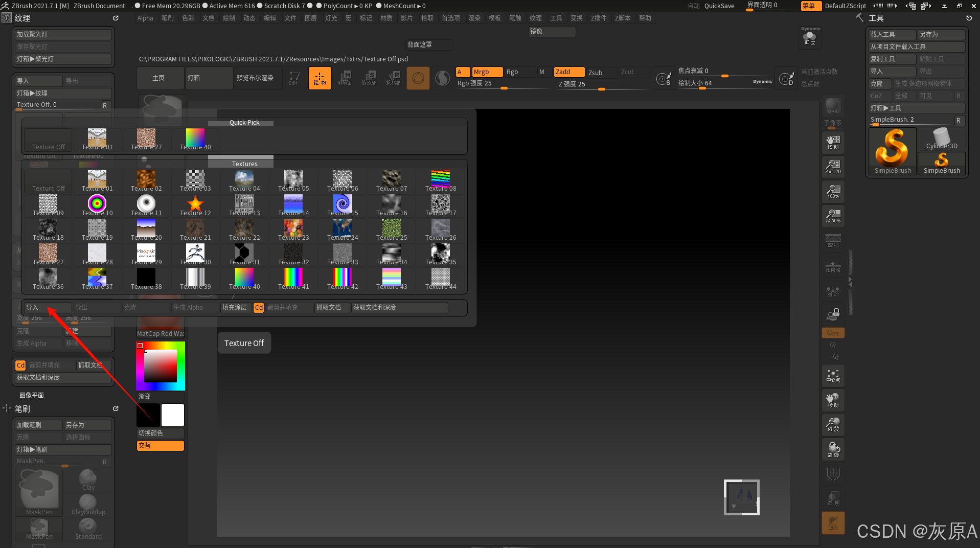Viewport: 980px width, 548px height.
Task: Click 载入工具 Load Tool button
Action: [893, 35]
